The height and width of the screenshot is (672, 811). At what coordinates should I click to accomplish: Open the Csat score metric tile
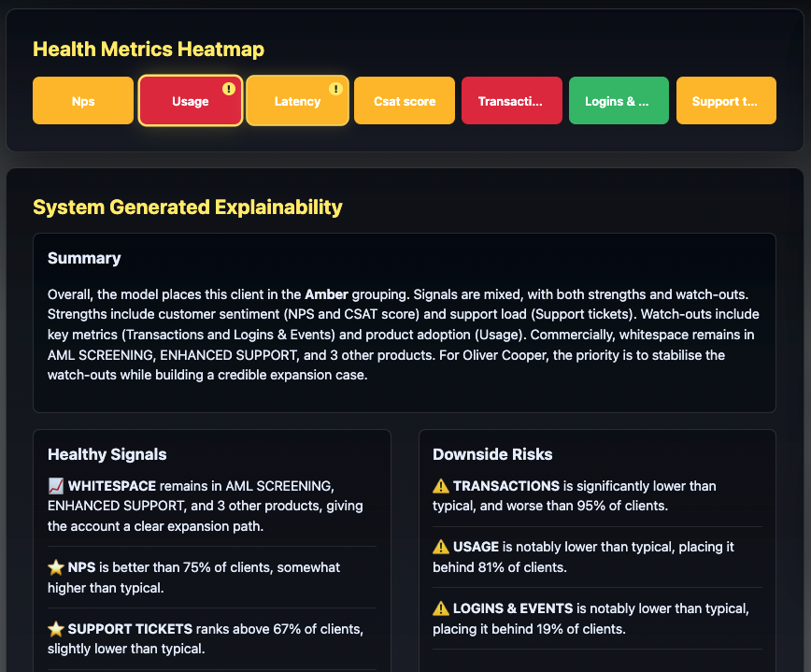[404, 100]
